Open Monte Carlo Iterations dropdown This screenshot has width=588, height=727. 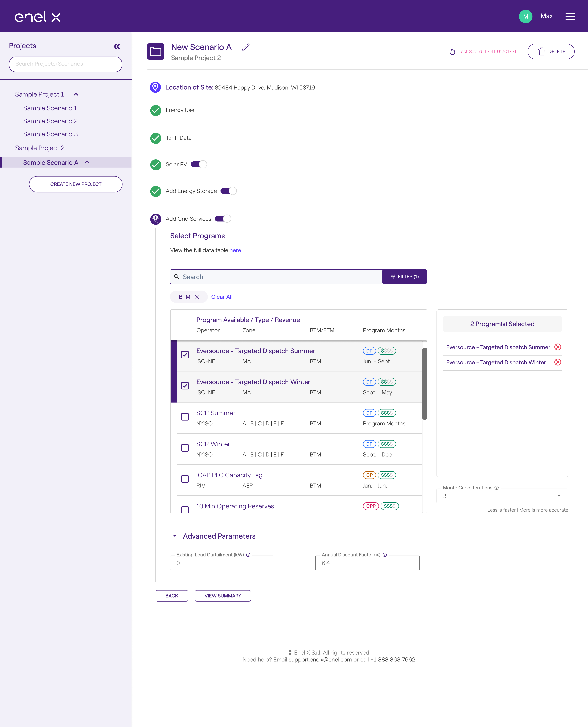pos(502,496)
